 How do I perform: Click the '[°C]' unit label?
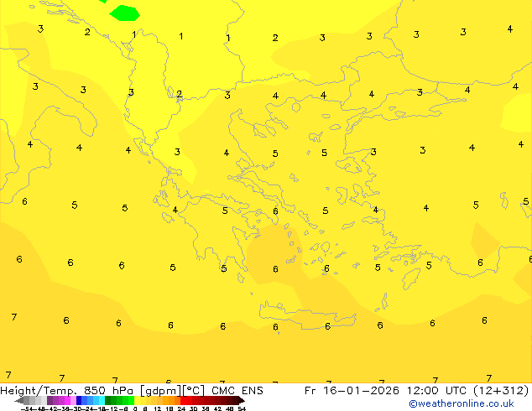click(194, 391)
